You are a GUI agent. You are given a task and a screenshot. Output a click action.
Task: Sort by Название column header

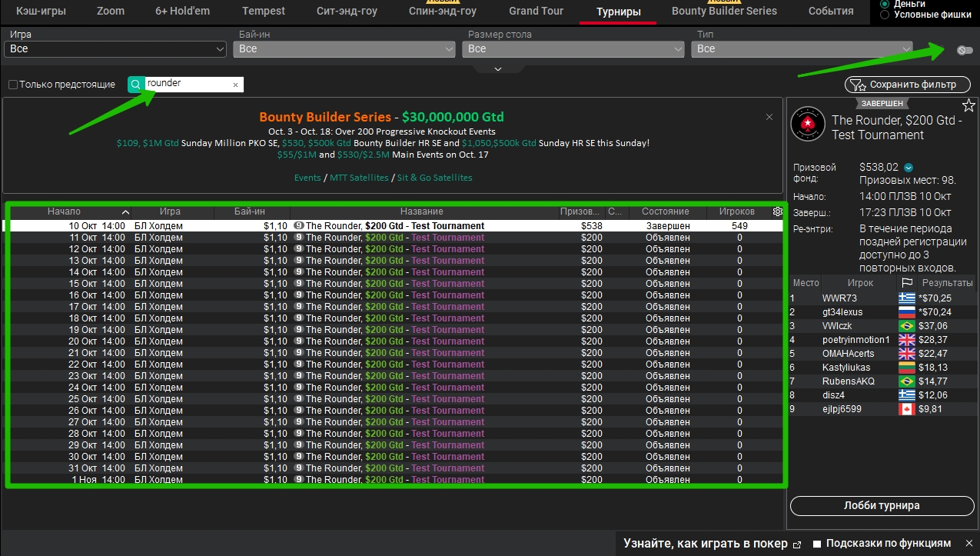(422, 211)
